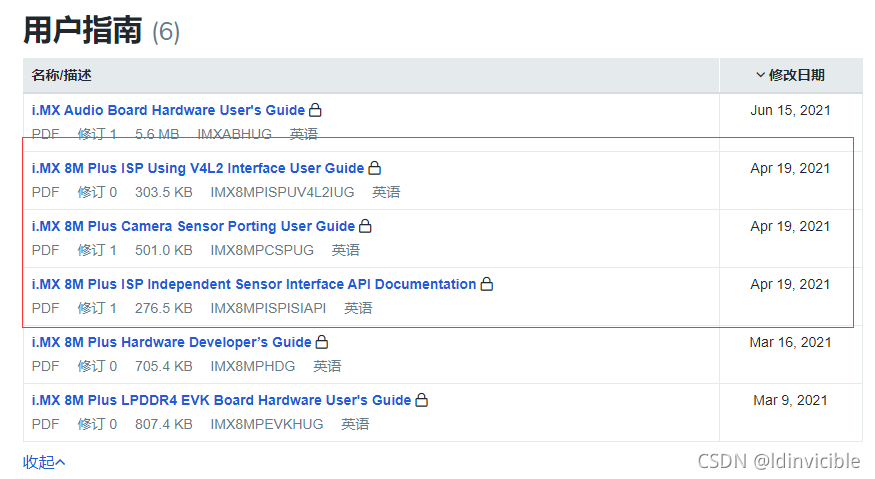
Task: Open i.MX Audio Board Hardware User's Guide
Action: pos(168,110)
